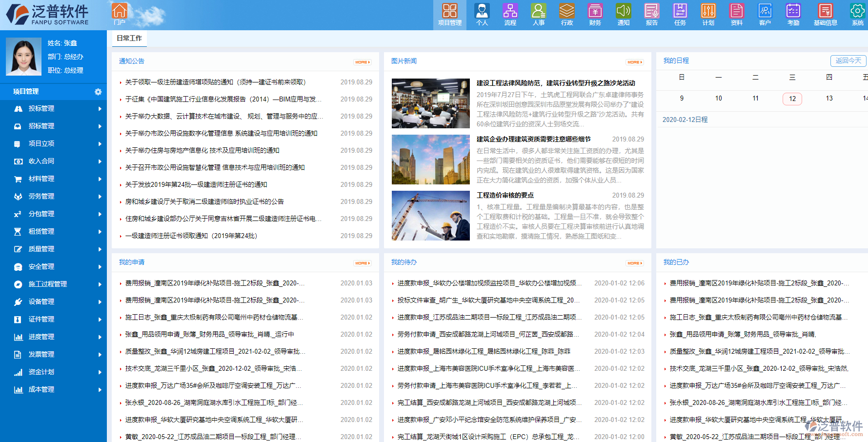Open notice 一级建造师注册证书领取通知 (2019年第24批)
This screenshot has height=442, width=868.
click(x=191, y=236)
